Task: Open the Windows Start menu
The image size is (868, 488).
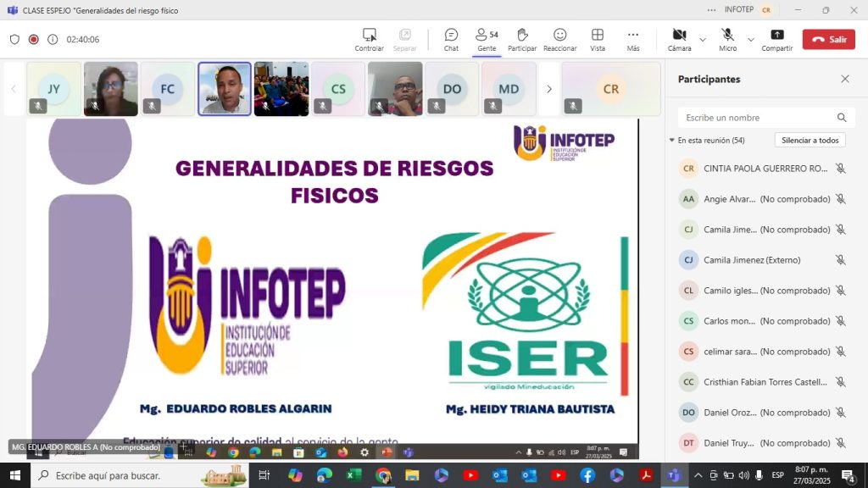Action: tap(15, 475)
